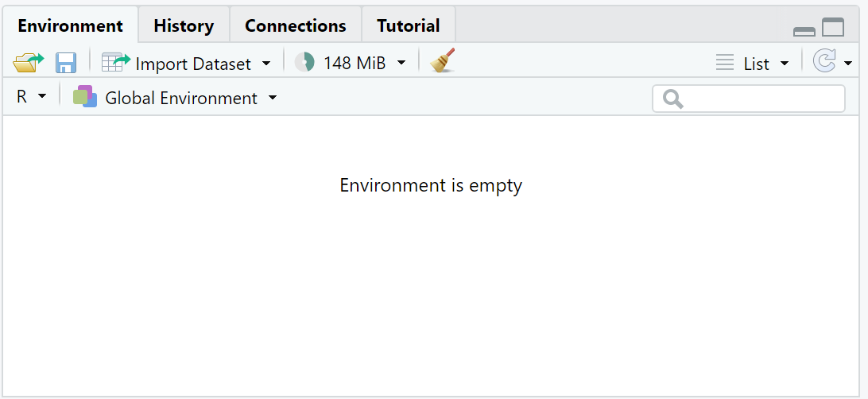Minimize the Environment pane

click(804, 31)
